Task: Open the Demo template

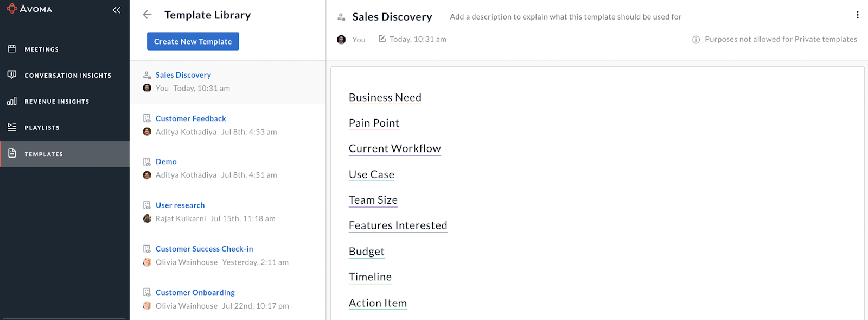Action: (x=166, y=161)
